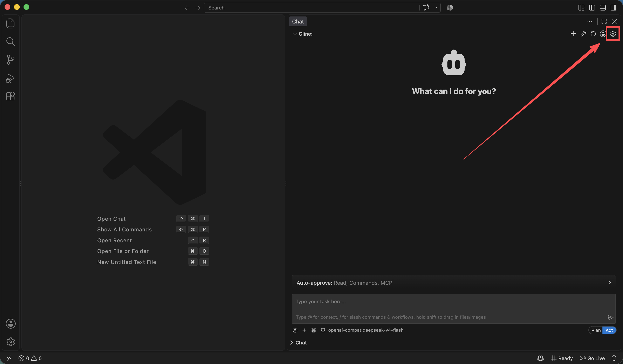Viewport: 623px width, 364px height.
Task: Open Customize Layout in the title bar
Action: (x=581, y=8)
